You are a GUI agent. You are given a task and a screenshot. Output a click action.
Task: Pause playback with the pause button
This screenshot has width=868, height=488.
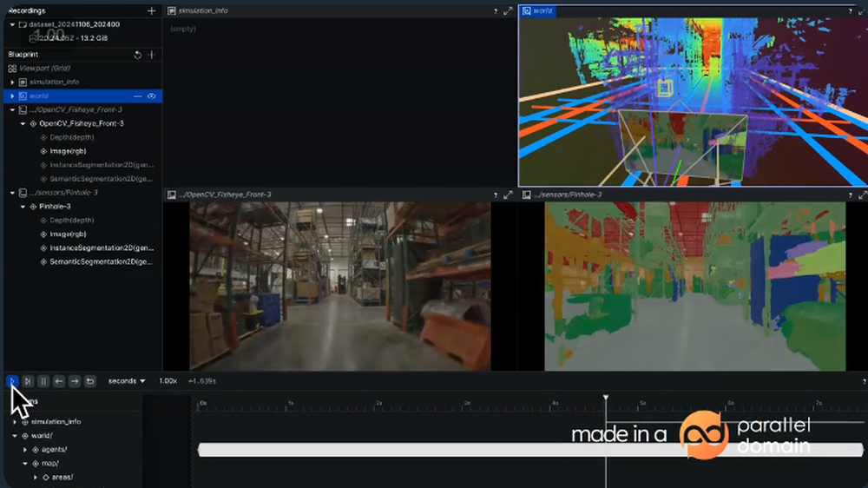tap(43, 381)
